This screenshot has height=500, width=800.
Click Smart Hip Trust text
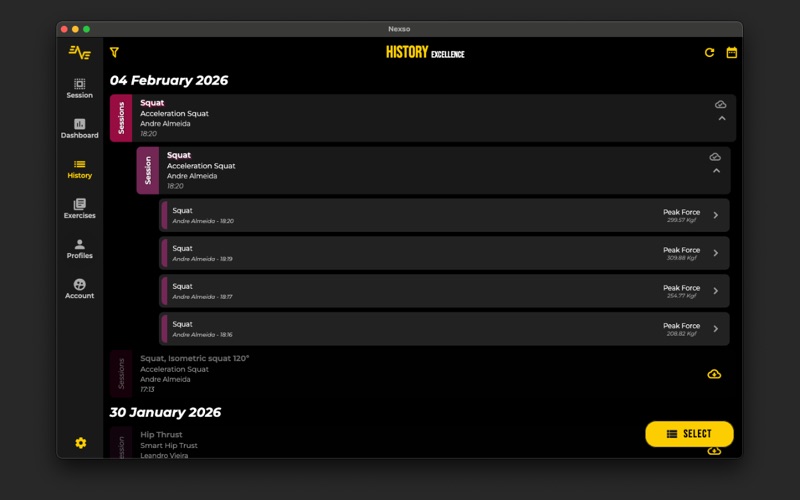[169, 445]
